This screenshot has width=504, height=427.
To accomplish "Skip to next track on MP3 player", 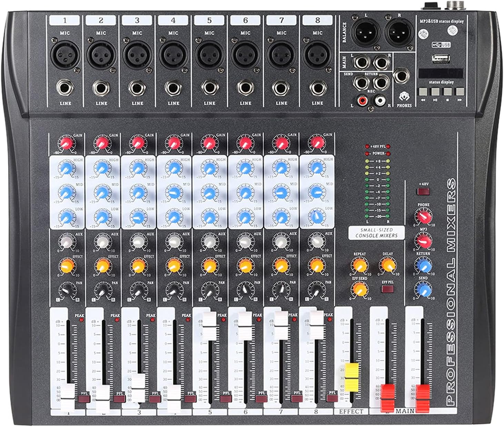I will pyautogui.click(x=459, y=92).
